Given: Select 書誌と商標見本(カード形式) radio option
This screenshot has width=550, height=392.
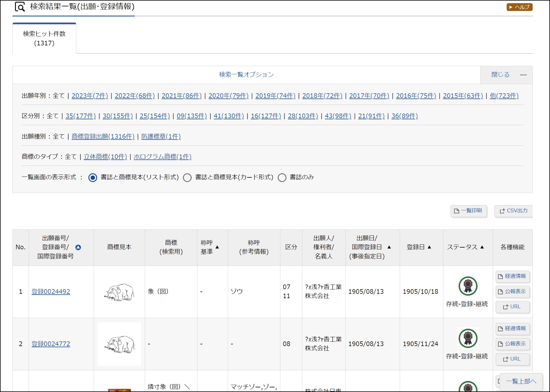Looking at the screenshot, I should (x=187, y=177).
